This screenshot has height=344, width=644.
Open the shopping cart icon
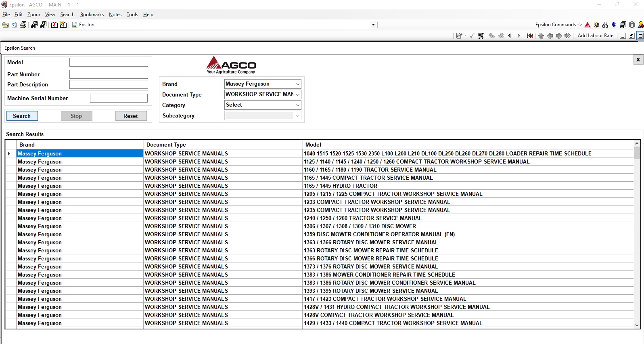[481, 36]
